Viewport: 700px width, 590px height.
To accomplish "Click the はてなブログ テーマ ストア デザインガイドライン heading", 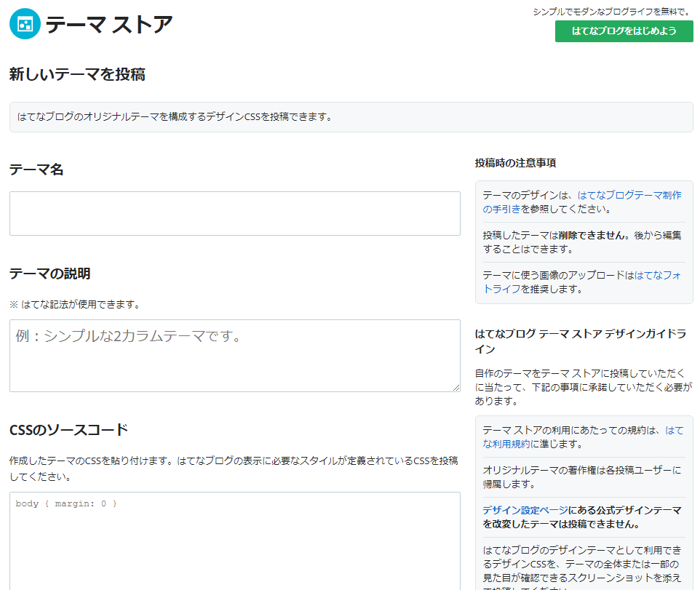I will pyautogui.click(x=581, y=341).
